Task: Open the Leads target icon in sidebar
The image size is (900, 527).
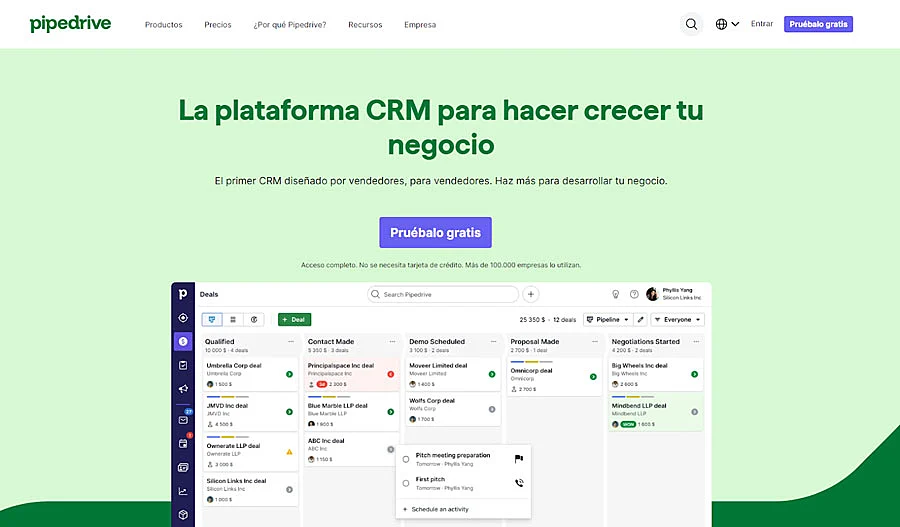Action: click(x=183, y=317)
